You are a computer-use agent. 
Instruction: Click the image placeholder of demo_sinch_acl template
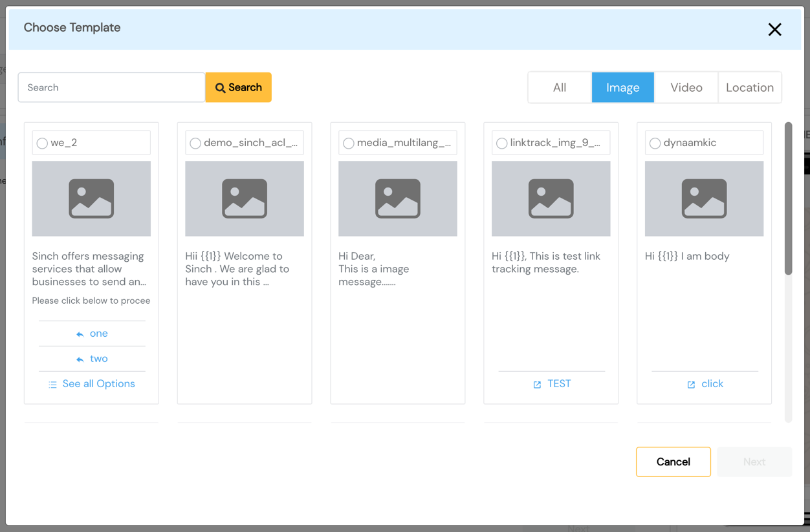click(245, 198)
